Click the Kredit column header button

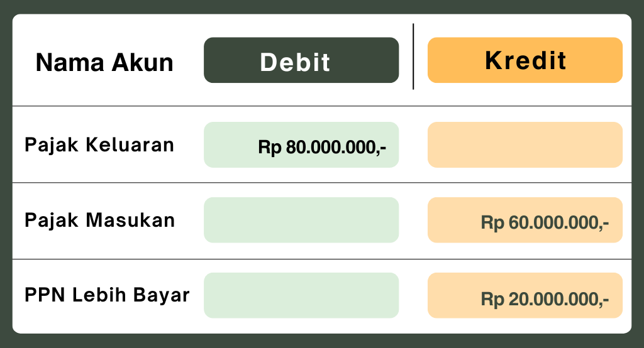[525, 60]
